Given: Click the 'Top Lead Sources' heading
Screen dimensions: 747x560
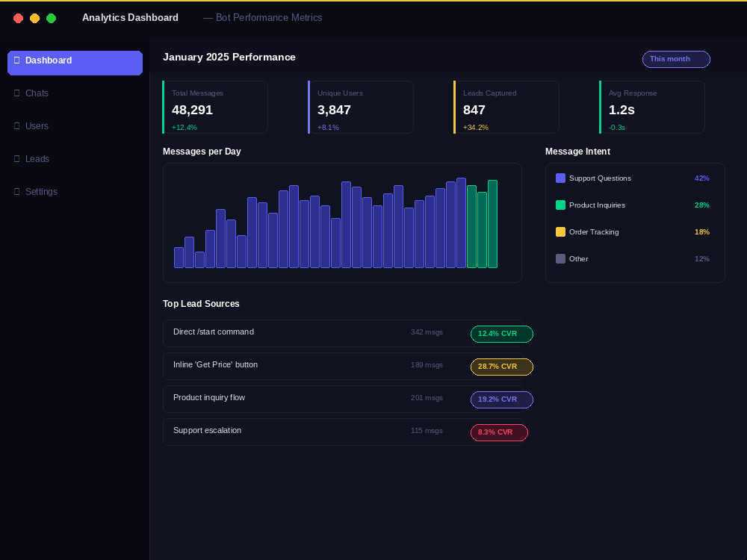Looking at the screenshot, I should [x=201, y=304].
